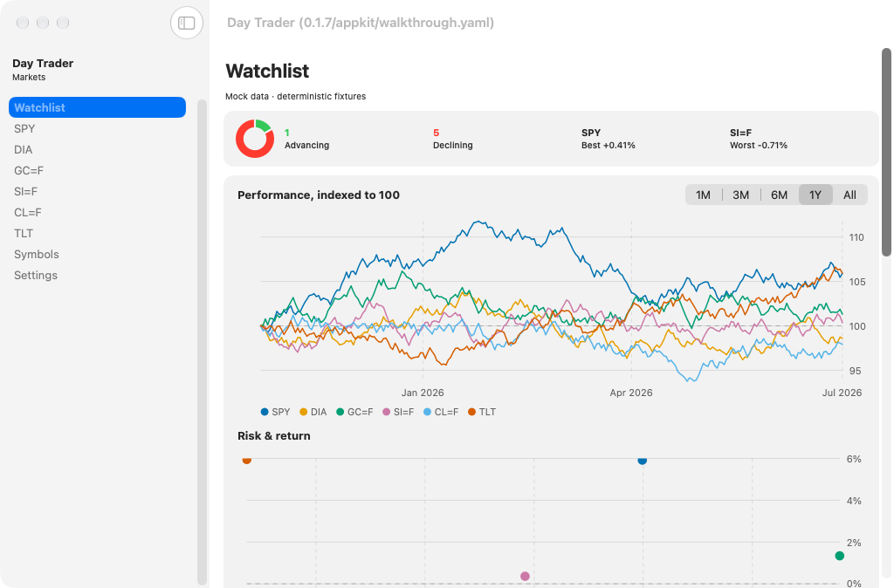Click the green dot in Risk & return
This screenshot has height=588, width=894.
click(839, 556)
